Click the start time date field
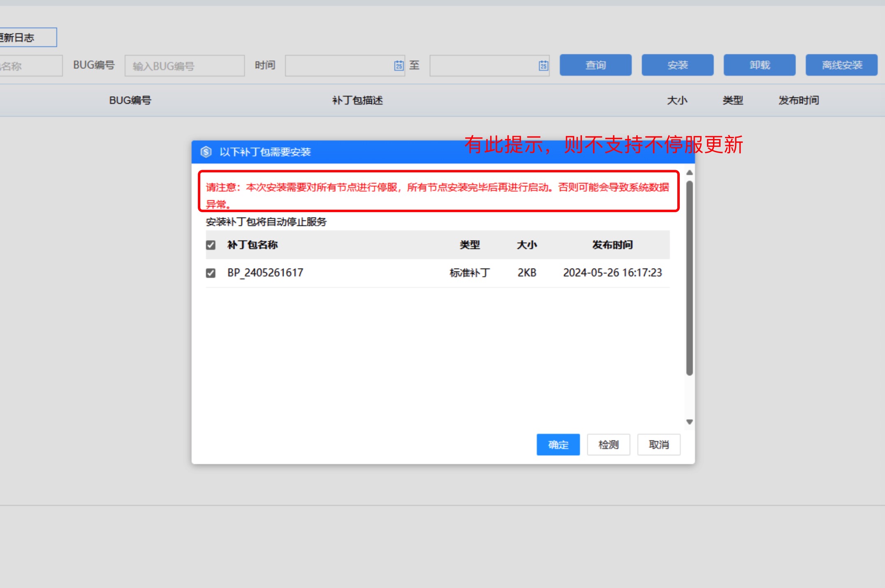 (338, 66)
